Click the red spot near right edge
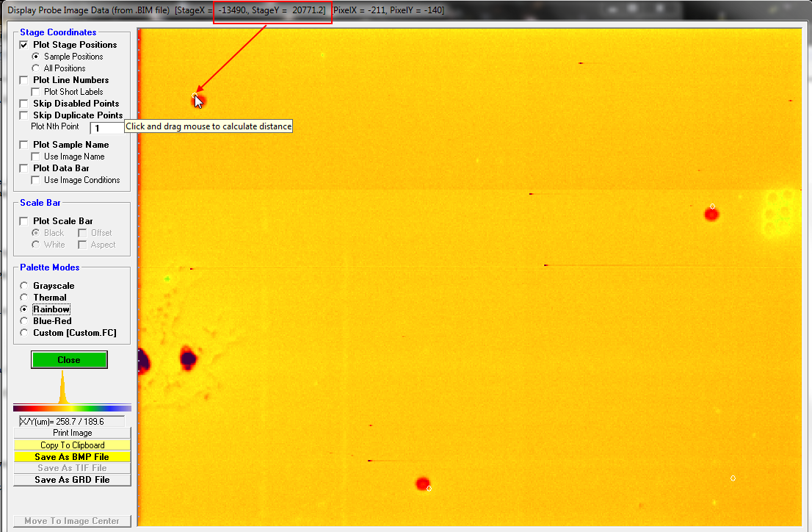The image size is (812, 532). pyautogui.click(x=711, y=215)
